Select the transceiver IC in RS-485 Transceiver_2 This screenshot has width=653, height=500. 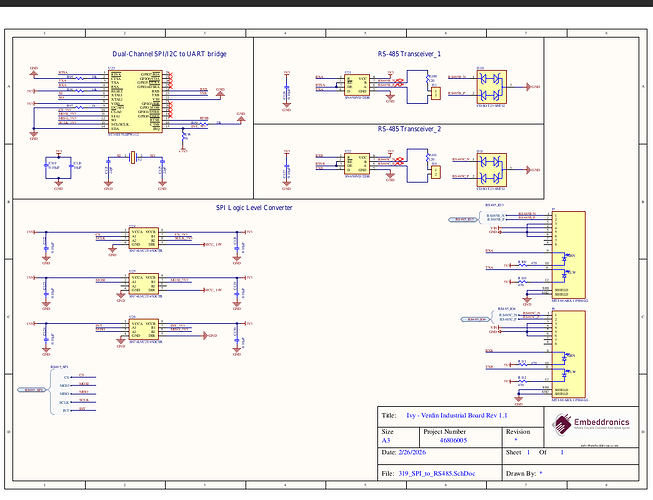(x=357, y=164)
